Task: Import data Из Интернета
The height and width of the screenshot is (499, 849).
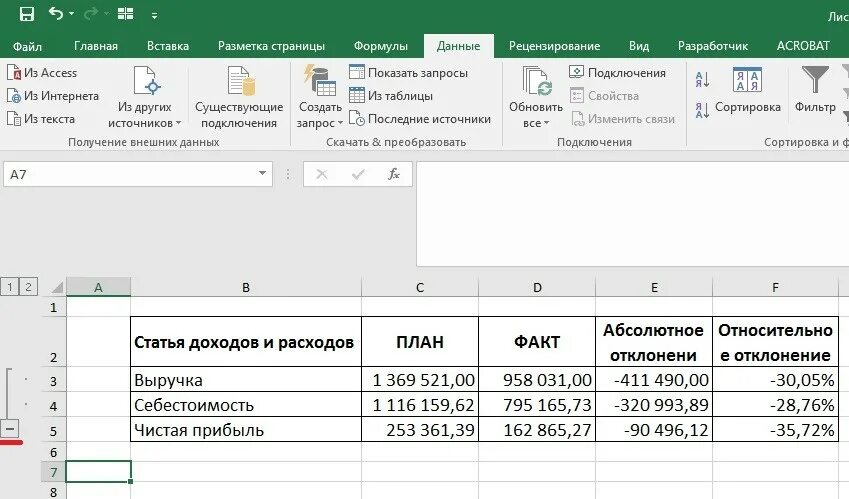Action: point(53,96)
